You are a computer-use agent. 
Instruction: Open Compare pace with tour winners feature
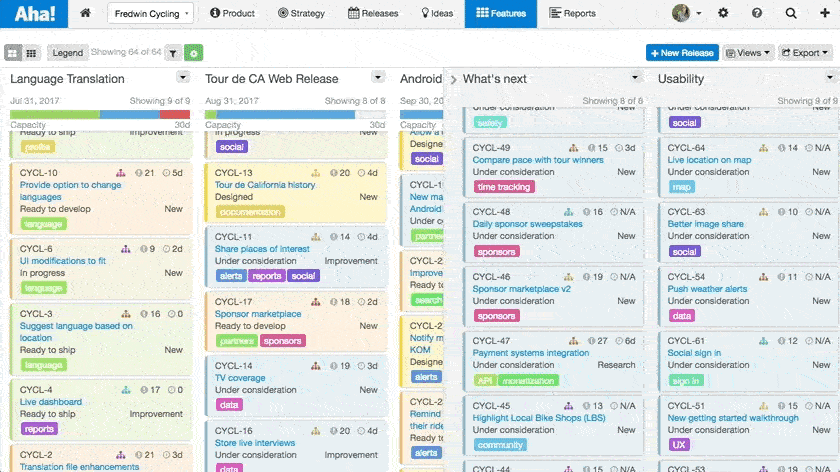point(538,160)
